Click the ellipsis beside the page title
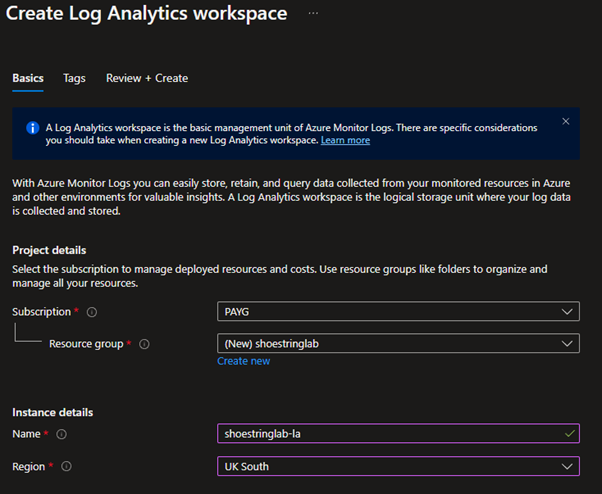This screenshot has height=494, width=602. click(x=313, y=13)
